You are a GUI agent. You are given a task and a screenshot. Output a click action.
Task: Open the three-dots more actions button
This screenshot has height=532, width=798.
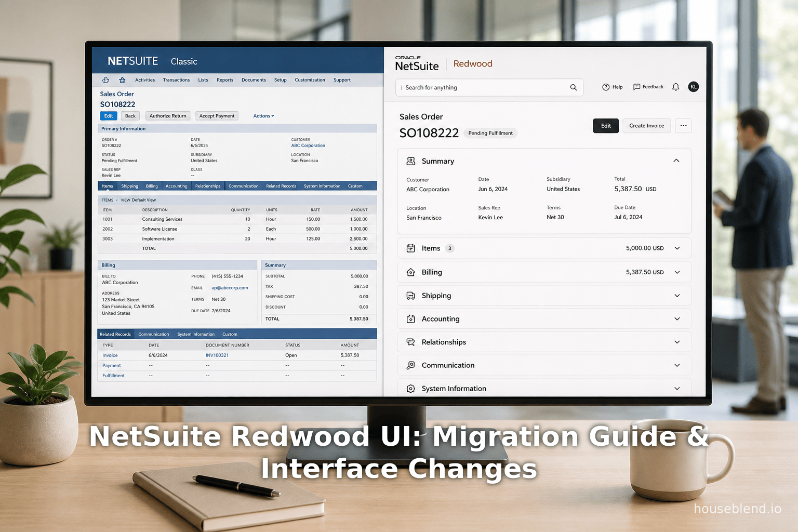(683, 126)
